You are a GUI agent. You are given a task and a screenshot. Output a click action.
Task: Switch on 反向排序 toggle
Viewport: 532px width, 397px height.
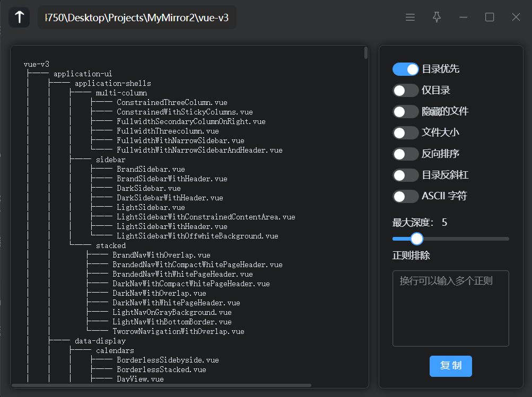406,154
